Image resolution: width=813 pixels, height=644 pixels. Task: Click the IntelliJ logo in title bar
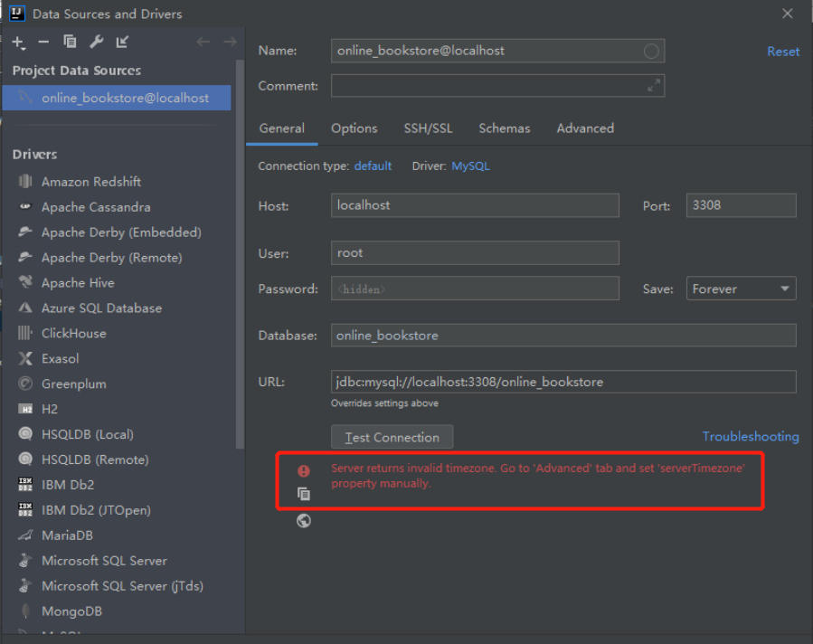pos(16,14)
